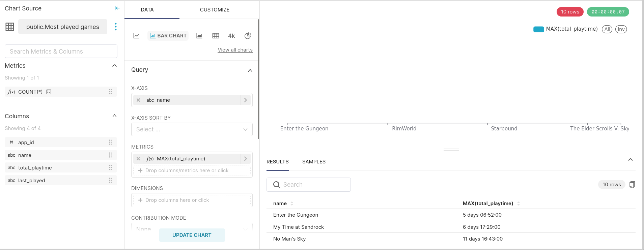The image size is (644, 250).
Task: Click the View all charts link
Action: click(235, 50)
